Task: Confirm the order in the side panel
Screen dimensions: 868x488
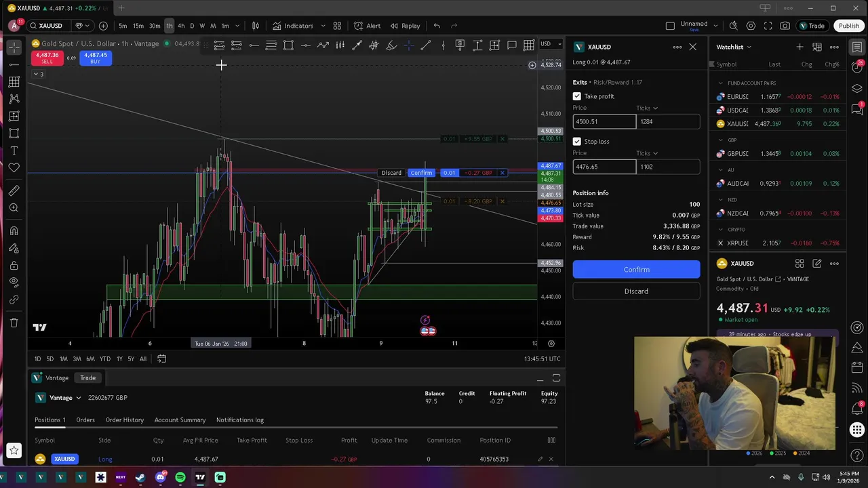Action: pos(636,270)
